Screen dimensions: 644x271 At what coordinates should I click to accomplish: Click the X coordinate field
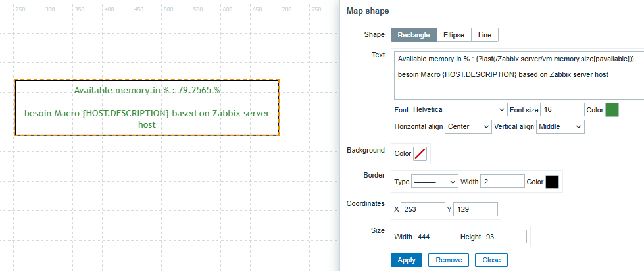point(422,209)
